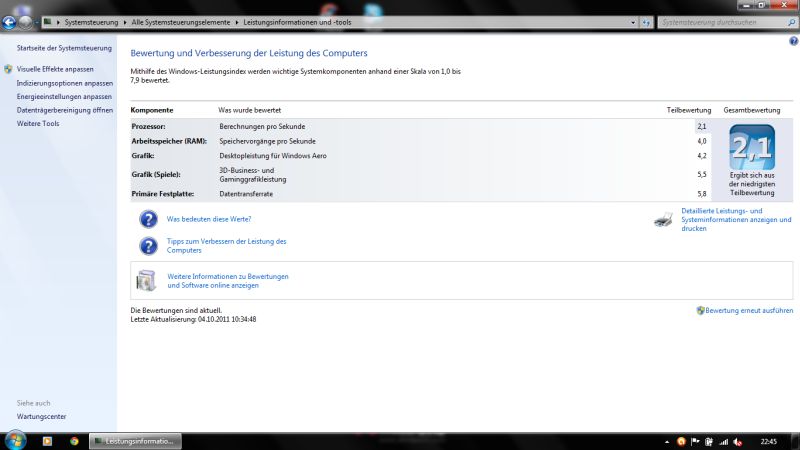The image size is (800, 450).
Task: Click the 2,1 overall score badge
Action: (x=752, y=147)
